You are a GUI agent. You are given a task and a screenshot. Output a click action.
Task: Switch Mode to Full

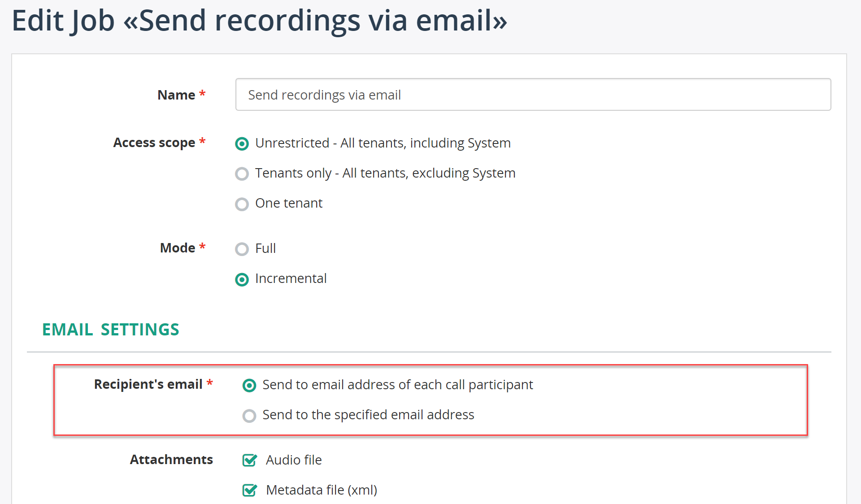242,249
